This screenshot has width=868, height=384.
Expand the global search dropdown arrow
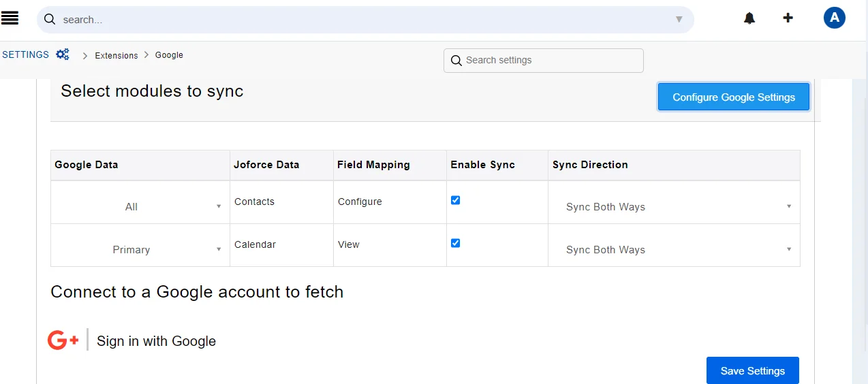click(x=679, y=19)
